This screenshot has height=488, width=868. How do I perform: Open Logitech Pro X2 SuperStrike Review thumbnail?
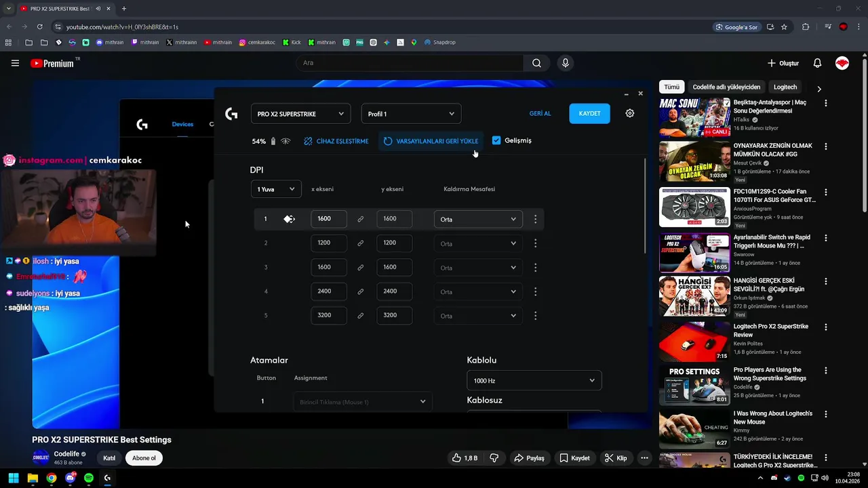[694, 342]
